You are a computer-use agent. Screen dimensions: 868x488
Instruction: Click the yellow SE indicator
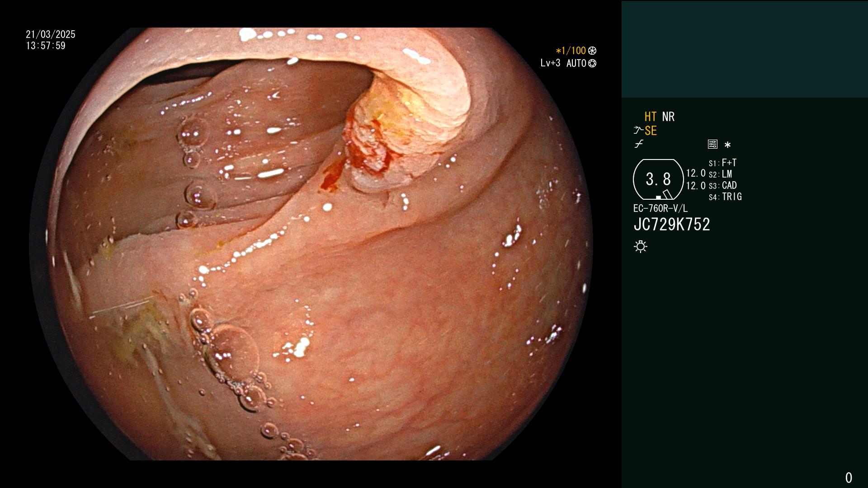651,131
